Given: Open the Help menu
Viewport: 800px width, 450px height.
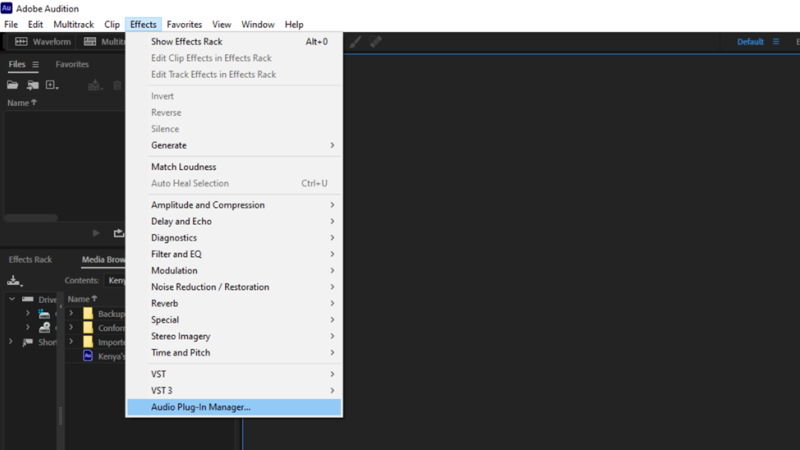Looking at the screenshot, I should point(294,24).
